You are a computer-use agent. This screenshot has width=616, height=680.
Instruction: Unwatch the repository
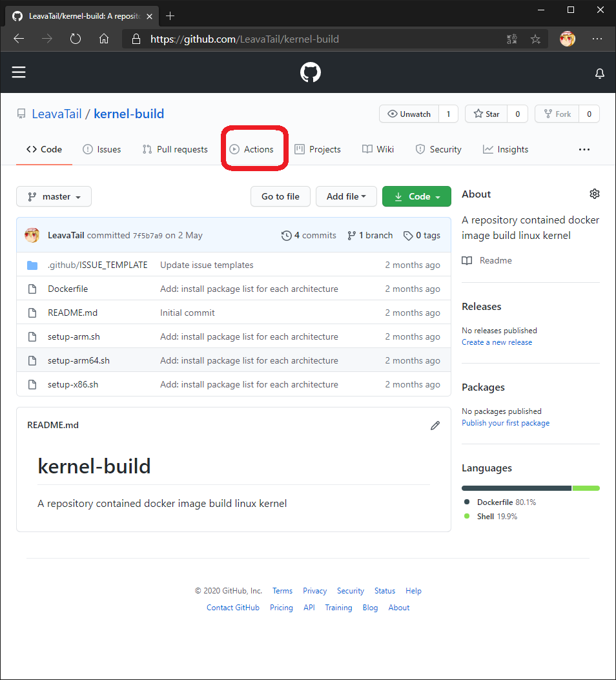(x=409, y=114)
